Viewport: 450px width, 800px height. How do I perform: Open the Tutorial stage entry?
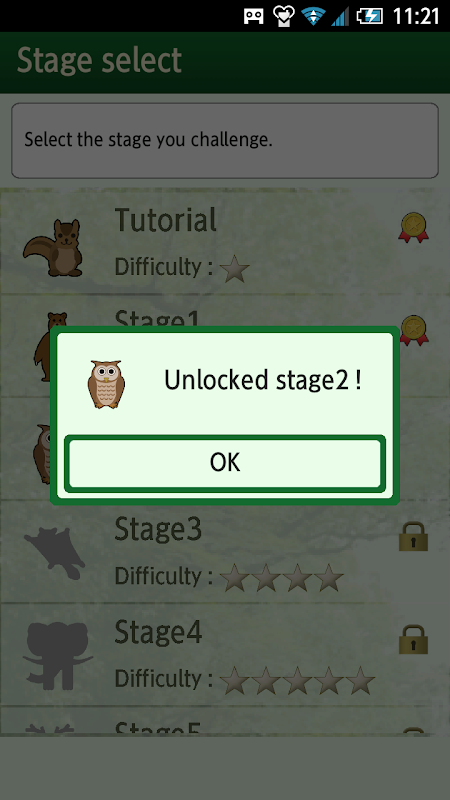click(225, 242)
